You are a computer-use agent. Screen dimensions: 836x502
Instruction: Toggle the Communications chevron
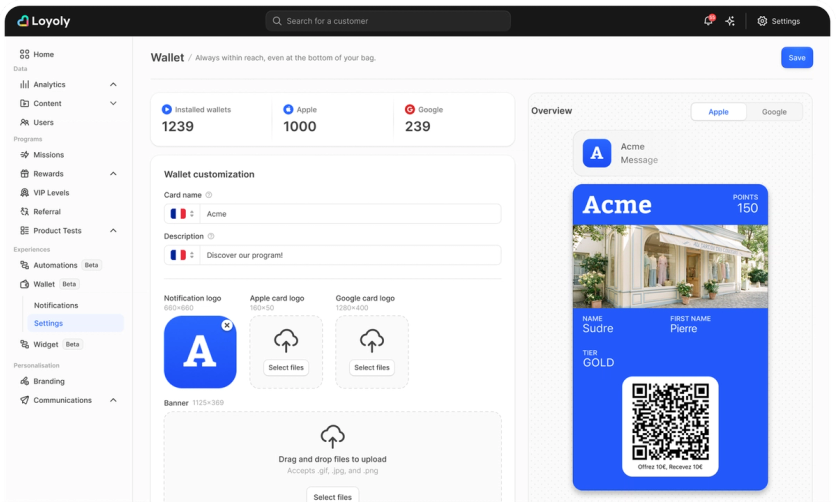click(x=113, y=400)
